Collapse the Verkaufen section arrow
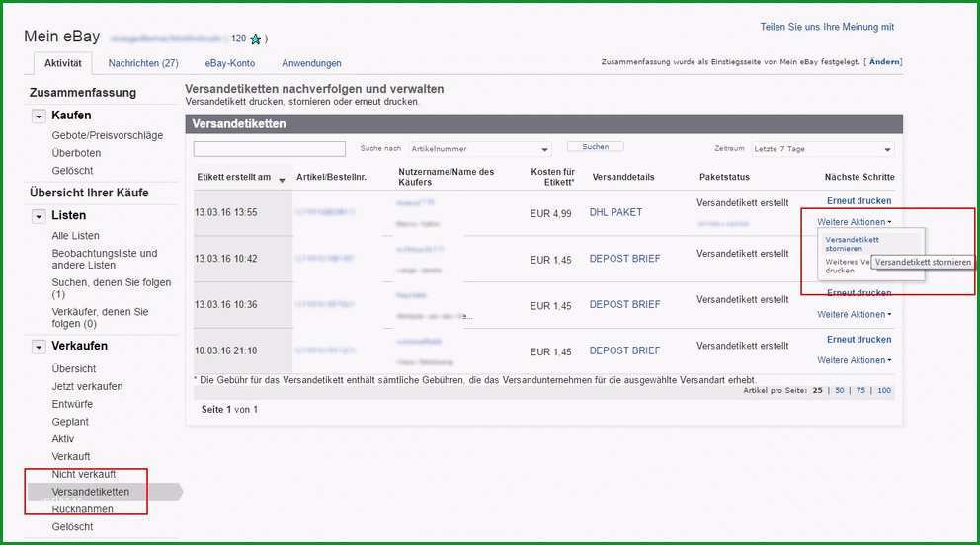The width and height of the screenshot is (980, 545). click(x=39, y=347)
